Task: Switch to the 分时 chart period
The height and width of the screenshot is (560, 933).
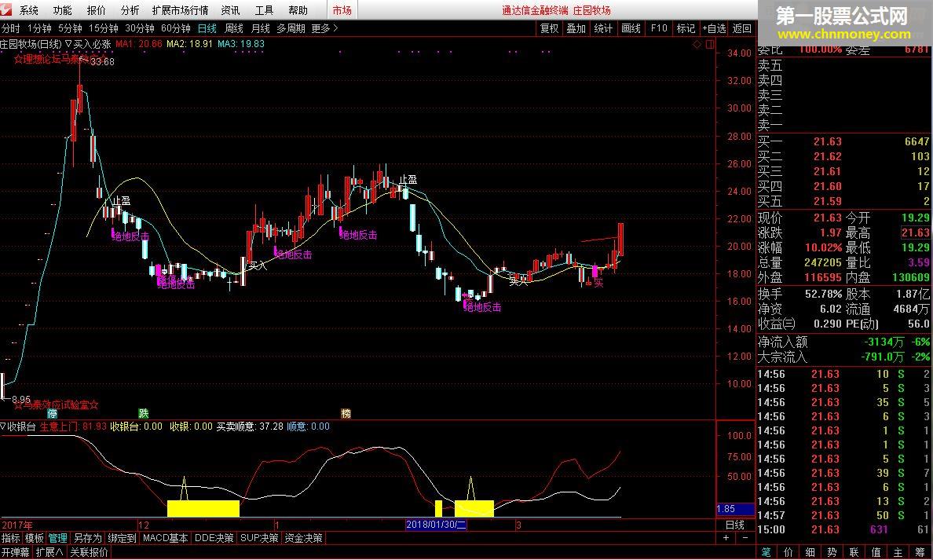Action: (x=11, y=28)
